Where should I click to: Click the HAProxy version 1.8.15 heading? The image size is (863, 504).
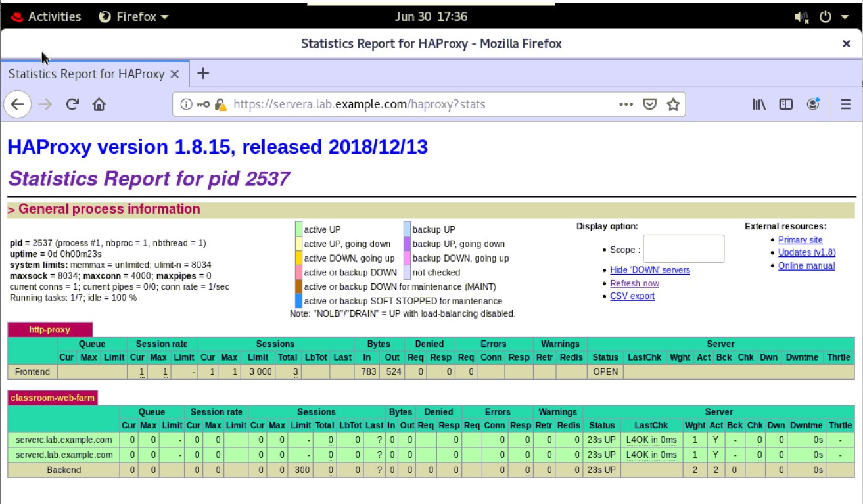218,147
